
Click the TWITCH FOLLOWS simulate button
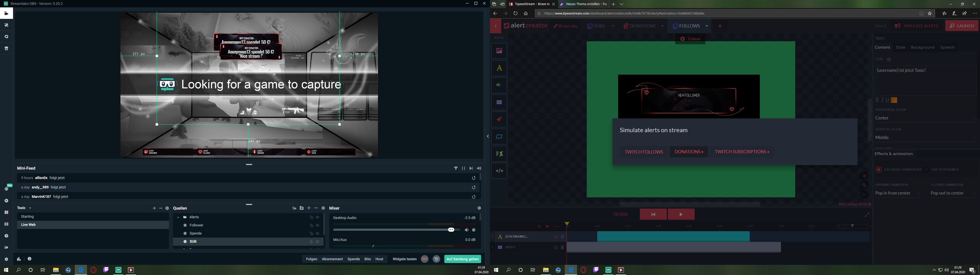click(x=644, y=152)
